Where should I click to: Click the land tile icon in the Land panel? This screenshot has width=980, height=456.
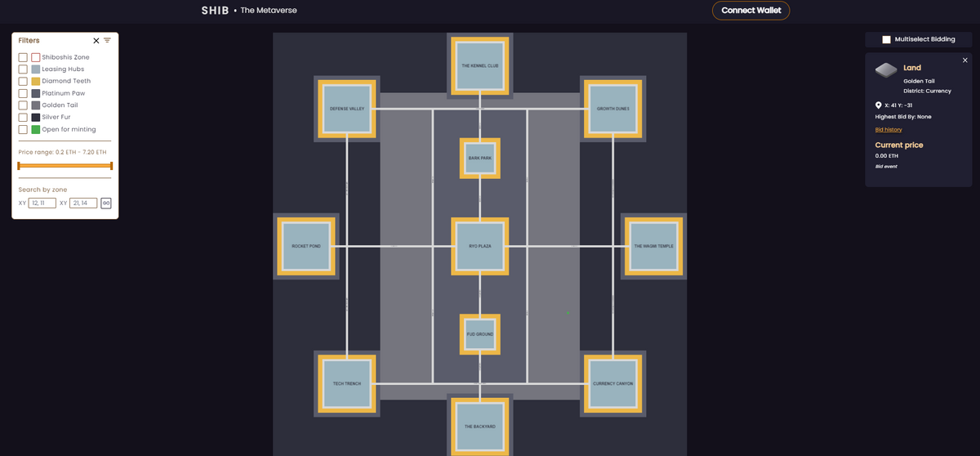coord(886,70)
